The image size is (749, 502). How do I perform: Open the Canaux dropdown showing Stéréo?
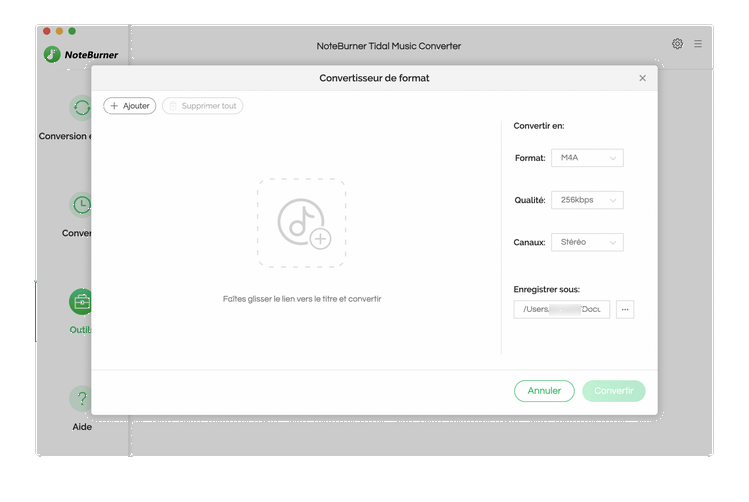pyautogui.click(x=587, y=242)
